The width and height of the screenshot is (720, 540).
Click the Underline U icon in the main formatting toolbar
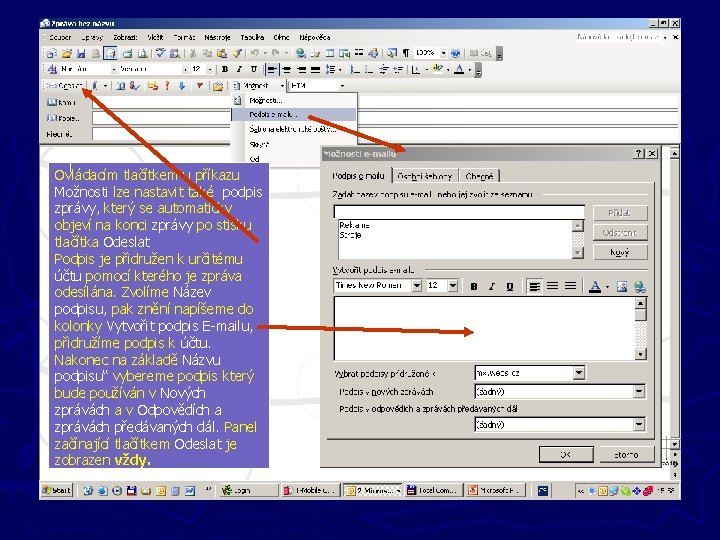tap(253, 69)
